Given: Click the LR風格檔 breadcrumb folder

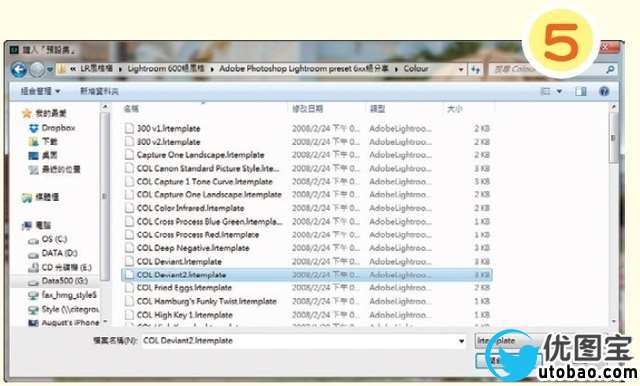Looking at the screenshot, I should pyautogui.click(x=96, y=69).
